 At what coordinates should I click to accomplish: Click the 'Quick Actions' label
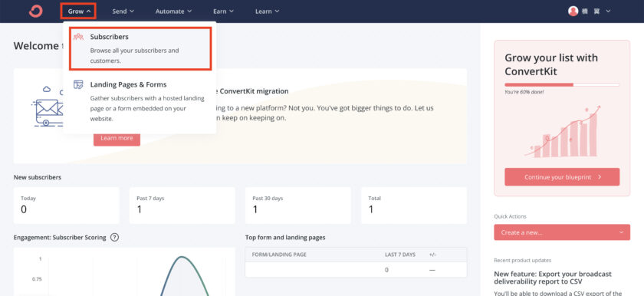510,216
